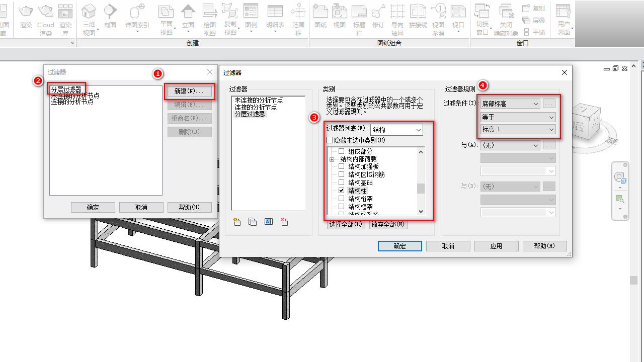Image resolution: width=644 pixels, height=362 pixels.
Task: Click 取消 in the left filter dialog
Action: pyautogui.click(x=141, y=207)
